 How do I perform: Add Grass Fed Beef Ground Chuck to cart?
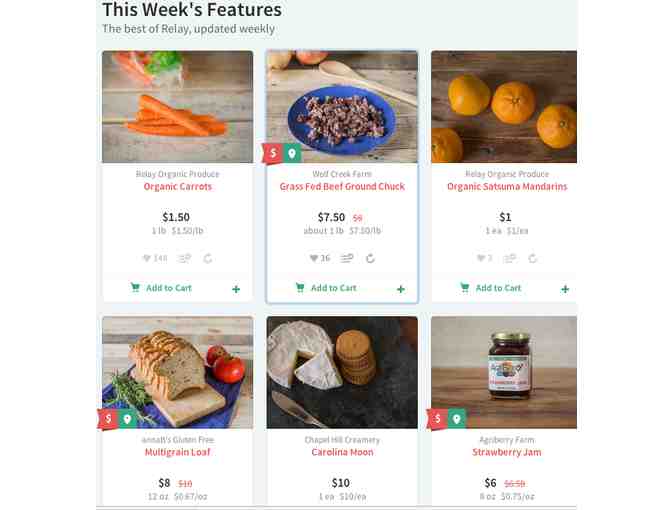326,288
